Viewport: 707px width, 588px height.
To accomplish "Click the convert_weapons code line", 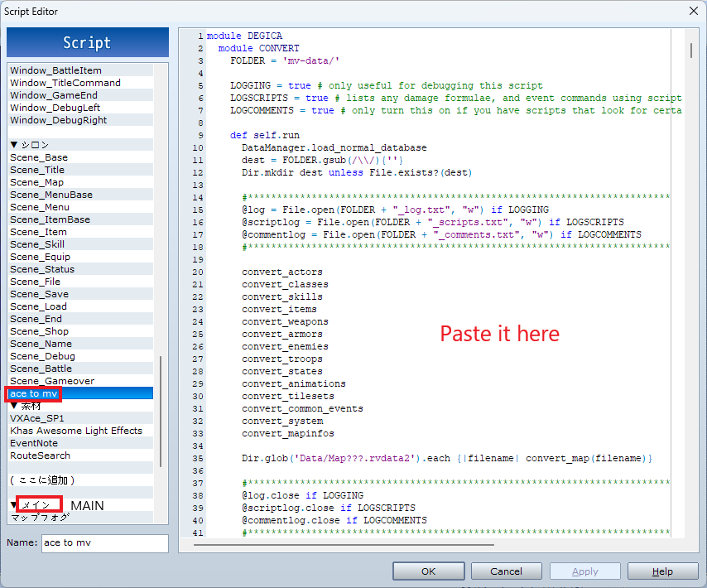I will click(x=285, y=321).
